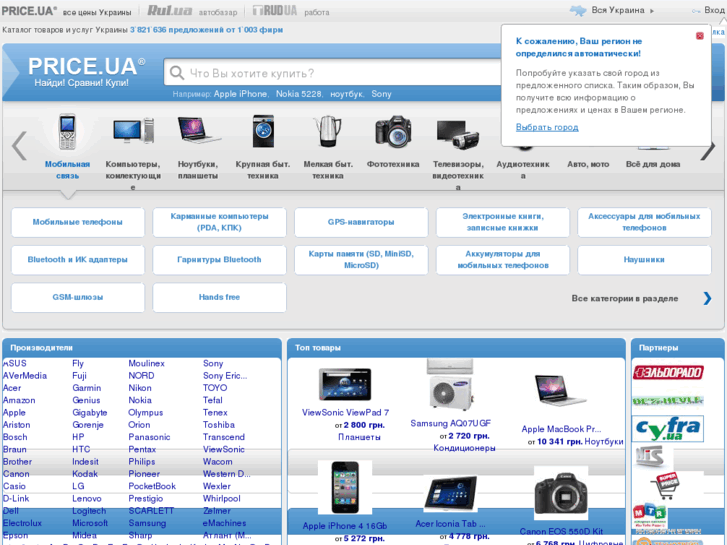Select the electric kettle category icon
This screenshot has width=727, height=545.
point(328,131)
